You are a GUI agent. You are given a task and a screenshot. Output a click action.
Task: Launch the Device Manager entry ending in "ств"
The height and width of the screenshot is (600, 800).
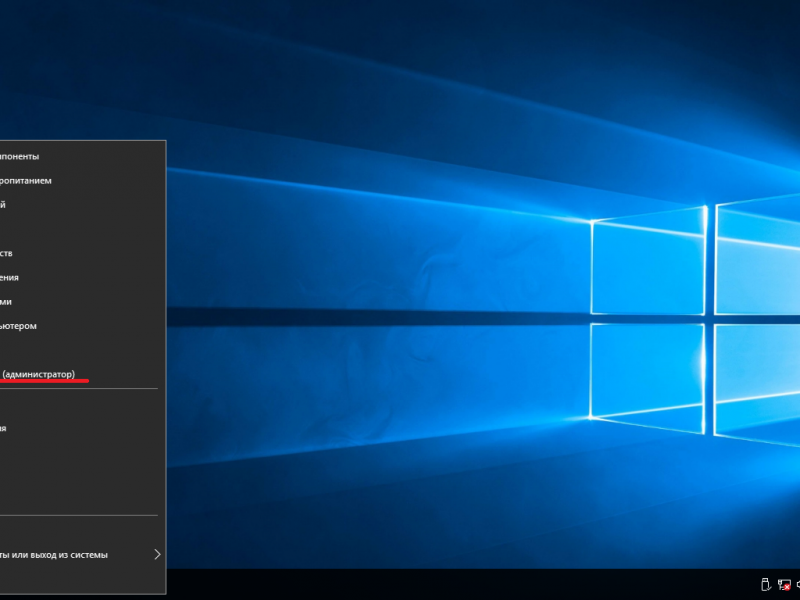(x=82, y=254)
